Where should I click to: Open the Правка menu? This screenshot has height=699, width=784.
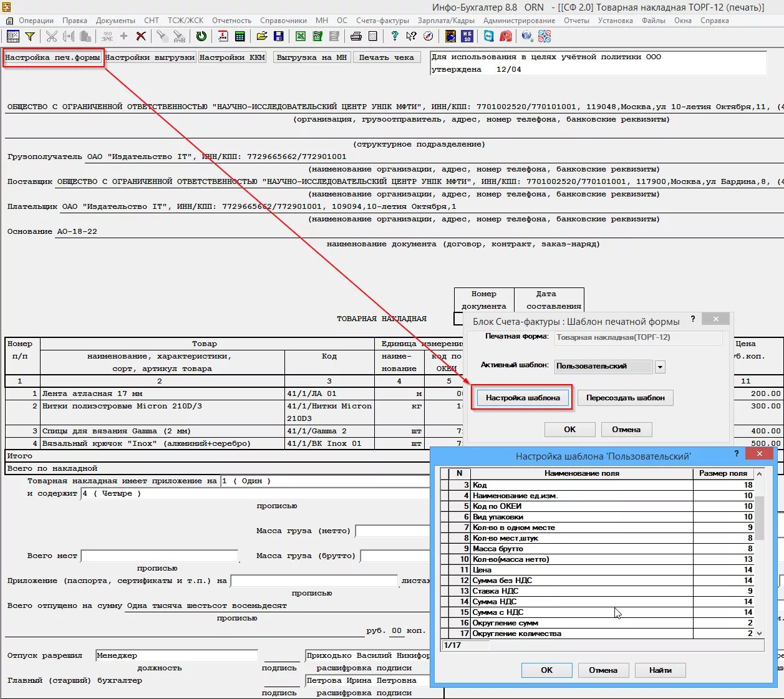point(75,21)
